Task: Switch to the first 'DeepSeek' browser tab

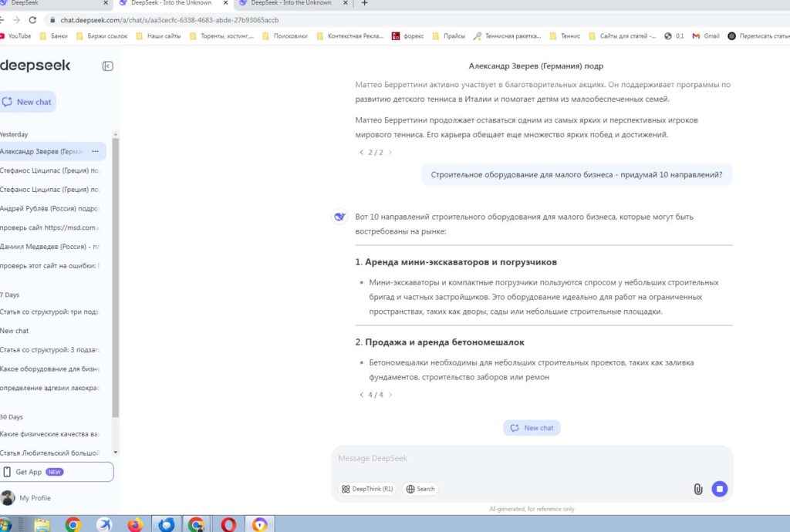Action: [53, 3]
